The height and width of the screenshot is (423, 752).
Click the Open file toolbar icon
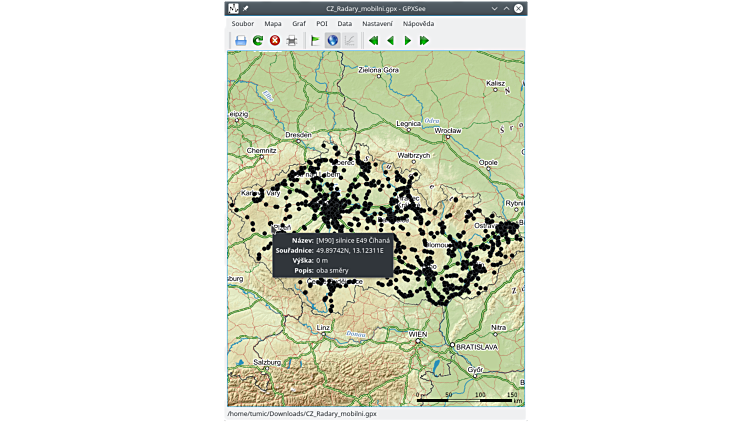click(x=240, y=41)
